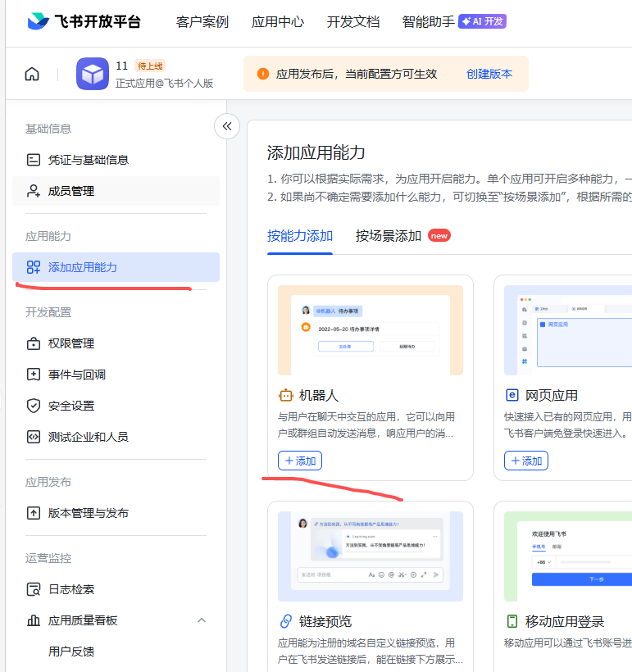
Task: Click 事件与回调 sidebar icon
Action: (34, 375)
